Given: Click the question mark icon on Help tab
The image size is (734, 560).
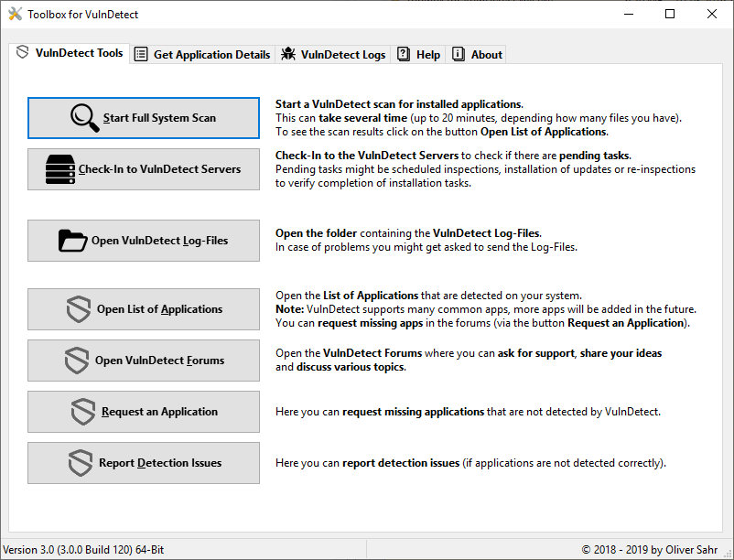Looking at the screenshot, I should tap(404, 54).
